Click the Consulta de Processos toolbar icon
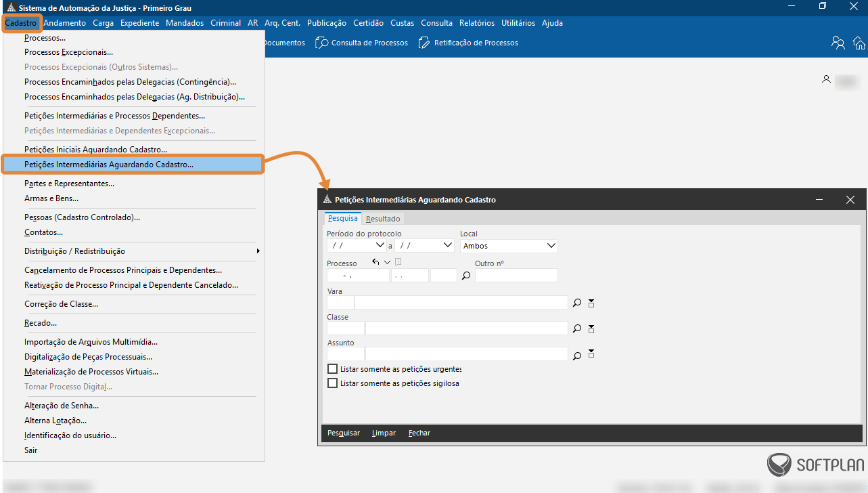The image size is (868, 493). tap(322, 43)
